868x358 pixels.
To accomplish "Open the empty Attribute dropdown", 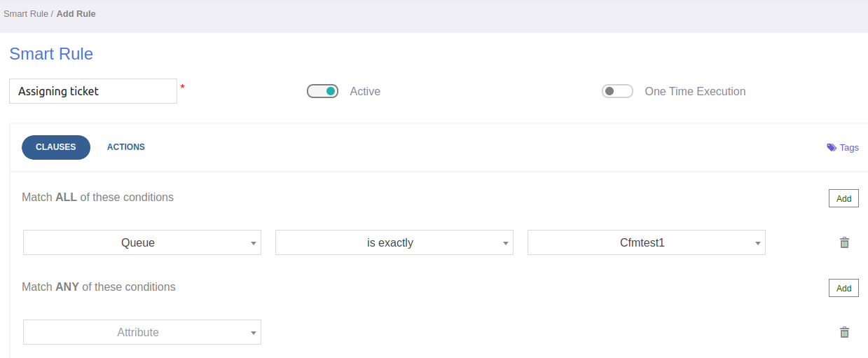I will coord(142,332).
